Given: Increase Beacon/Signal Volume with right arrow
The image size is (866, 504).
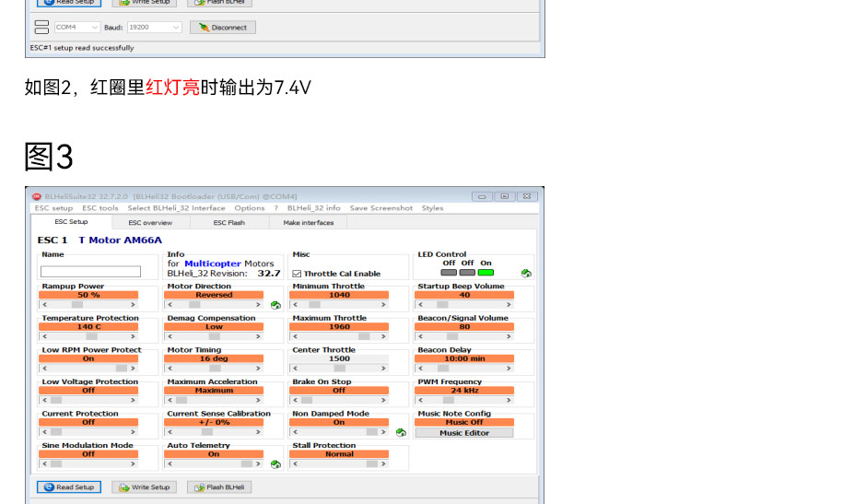Looking at the screenshot, I should (509, 336).
